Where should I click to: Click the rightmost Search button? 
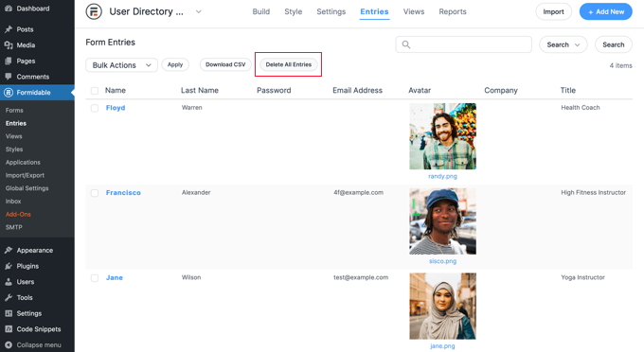(x=614, y=44)
